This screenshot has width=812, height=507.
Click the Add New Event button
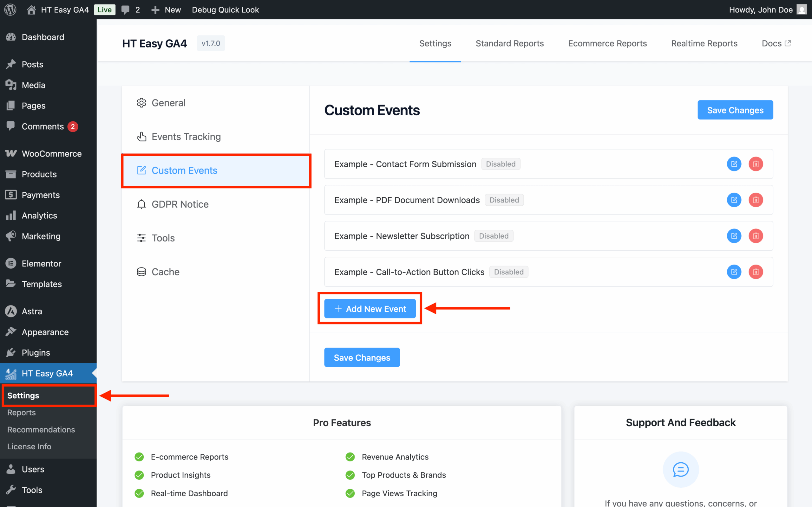pos(370,309)
